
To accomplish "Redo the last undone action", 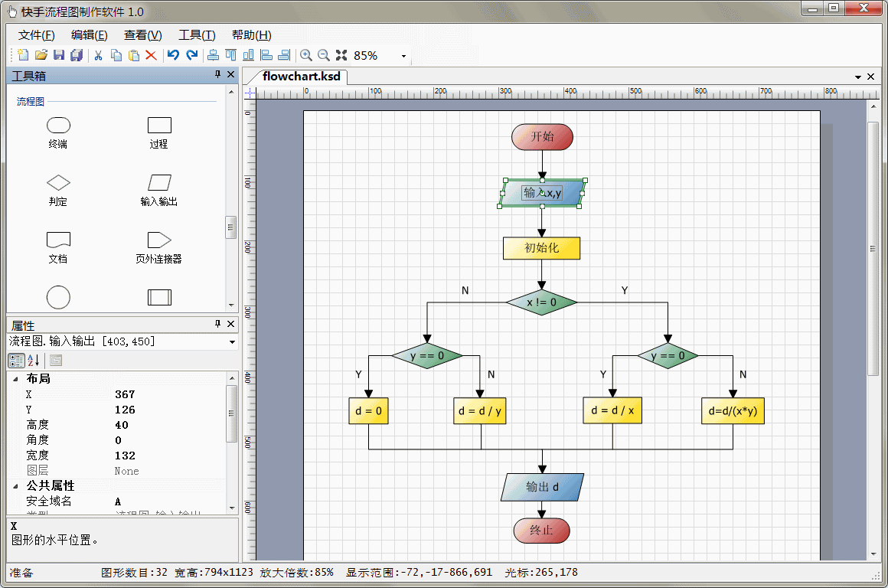I will pyautogui.click(x=192, y=55).
